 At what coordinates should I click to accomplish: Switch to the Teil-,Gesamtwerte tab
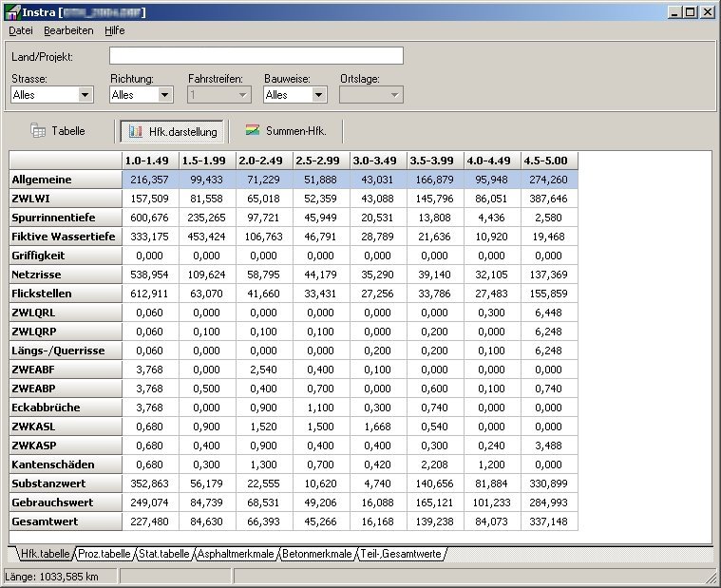tap(401, 554)
